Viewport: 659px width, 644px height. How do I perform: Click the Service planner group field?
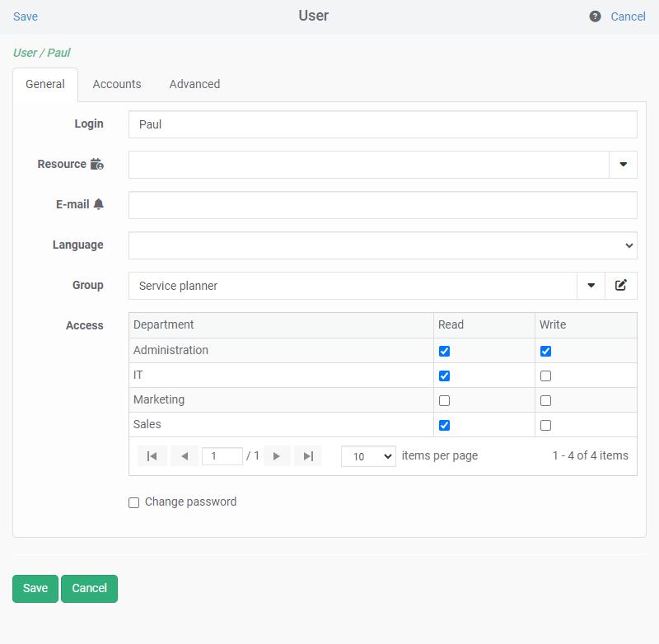[x=353, y=286]
